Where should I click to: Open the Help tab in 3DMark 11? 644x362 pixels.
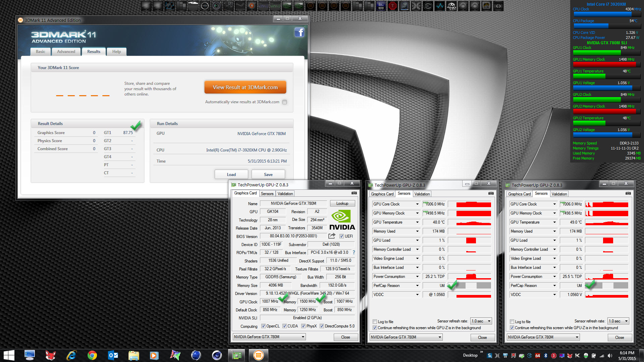[x=116, y=52]
